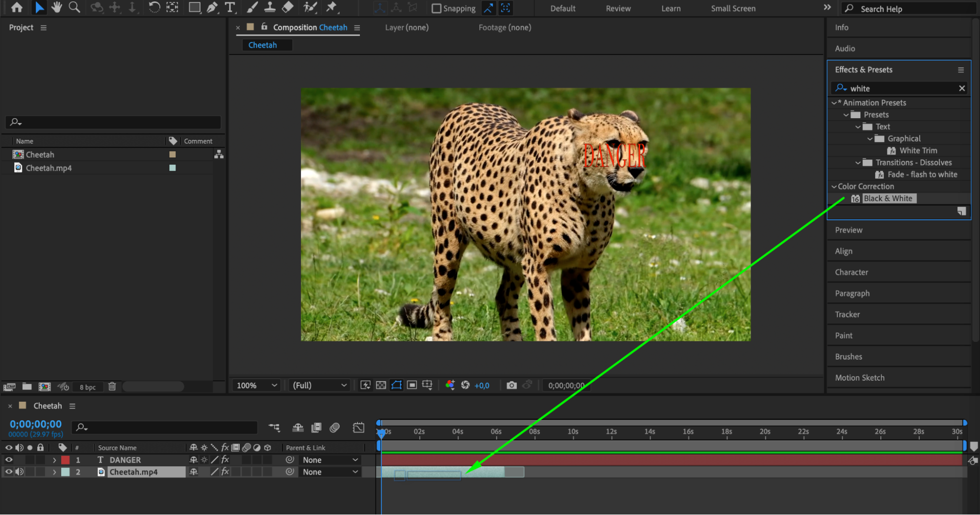The image size is (980, 515).
Task: Select the Puppet Pin tool
Action: click(x=332, y=7)
